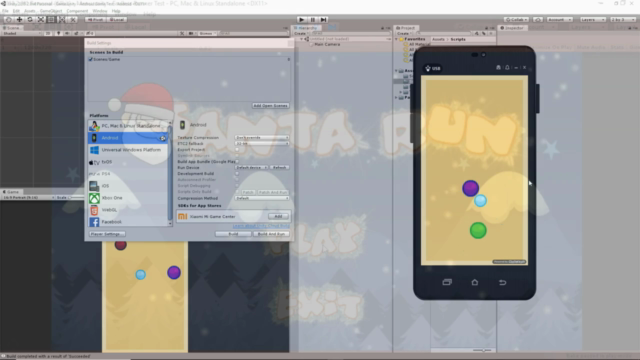
Task: Select the custom editor tools icon
Action: 73,19
